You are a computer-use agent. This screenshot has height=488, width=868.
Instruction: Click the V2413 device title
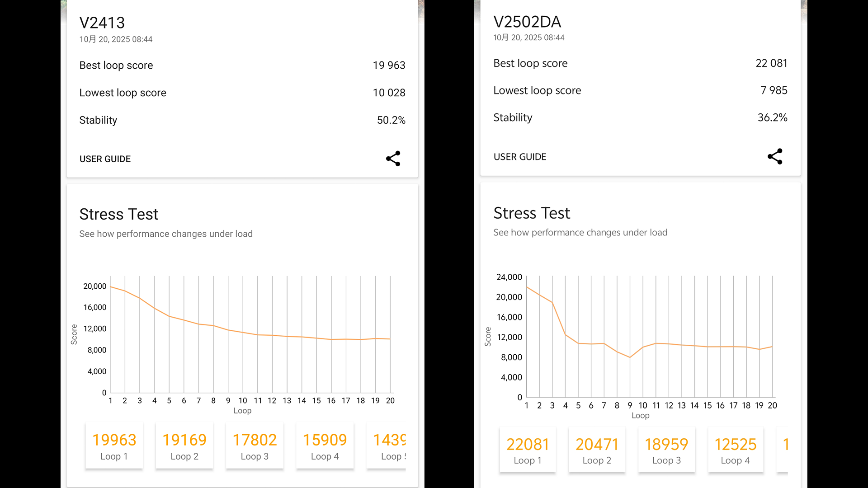coord(102,23)
